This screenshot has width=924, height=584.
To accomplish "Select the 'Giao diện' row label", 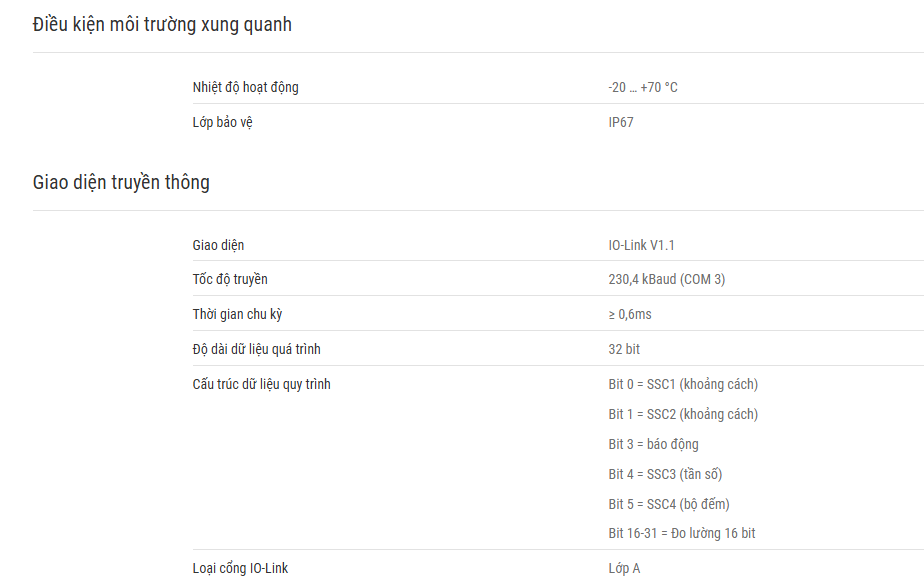I will point(218,245).
